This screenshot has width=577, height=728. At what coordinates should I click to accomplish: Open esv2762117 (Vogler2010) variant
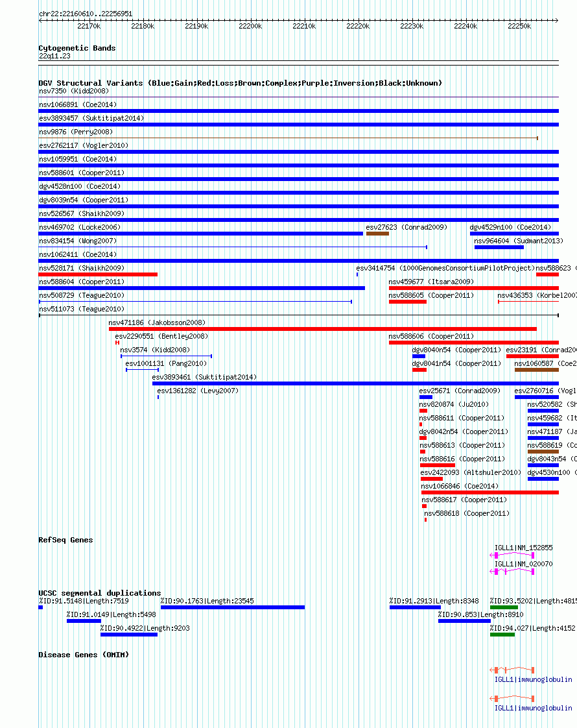click(84, 145)
